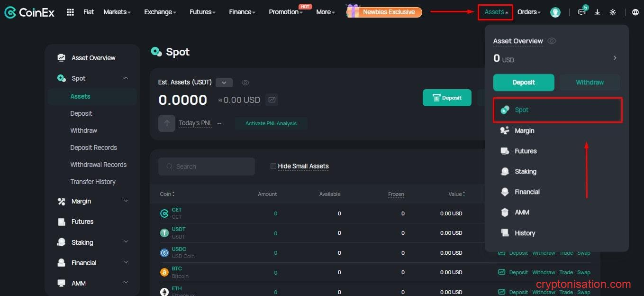Open the apps grid menu icon
644x296 pixels.
click(x=70, y=12)
